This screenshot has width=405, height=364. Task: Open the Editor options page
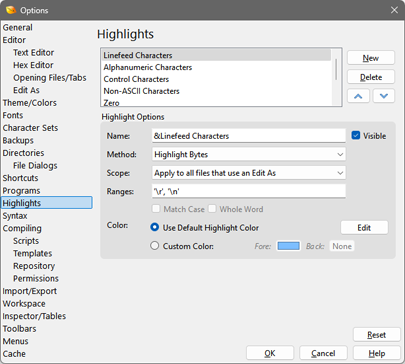(x=14, y=40)
